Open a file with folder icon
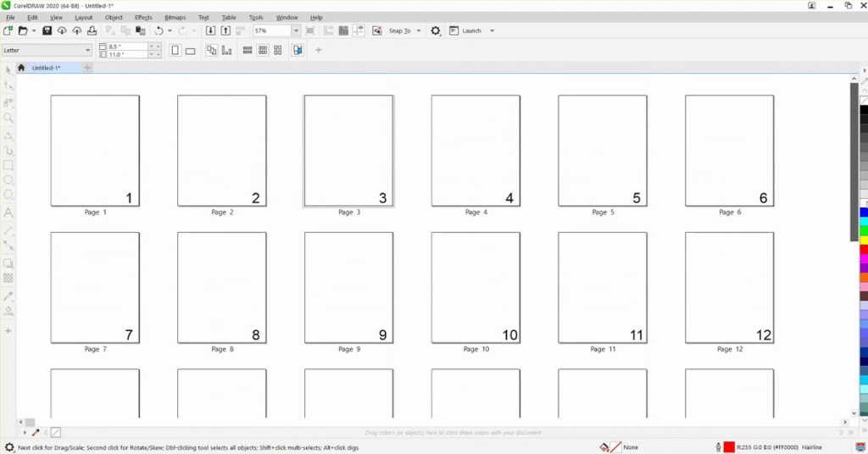The width and height of the screenshot is (868, 454). coord(23,31)
